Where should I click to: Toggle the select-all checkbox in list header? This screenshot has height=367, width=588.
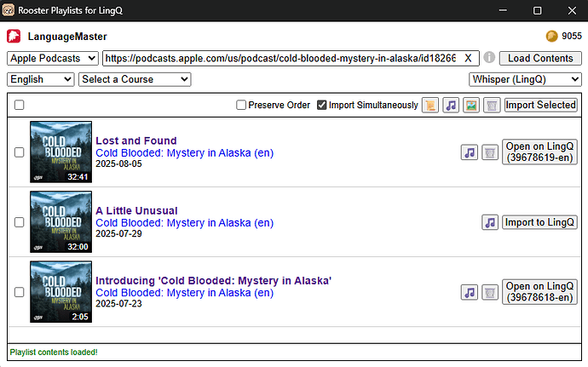coord(19,105)
